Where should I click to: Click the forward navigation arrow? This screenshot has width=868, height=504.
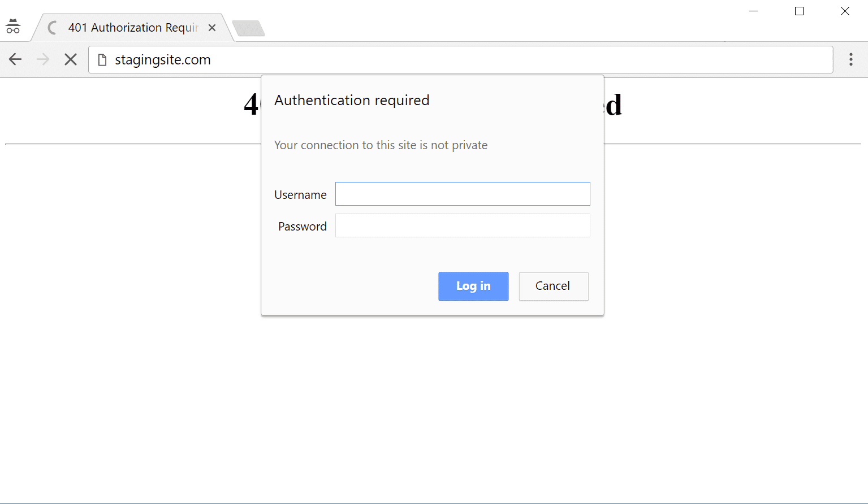point(42,59)
